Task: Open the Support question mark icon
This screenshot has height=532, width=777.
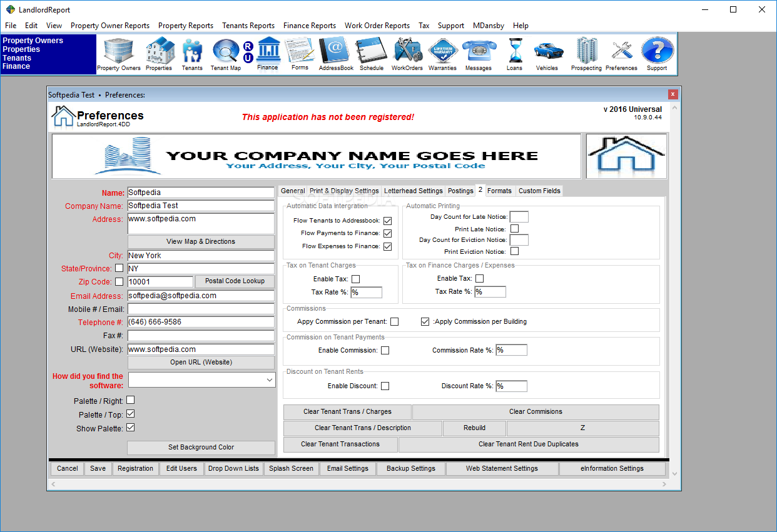Action: [657, 54]
